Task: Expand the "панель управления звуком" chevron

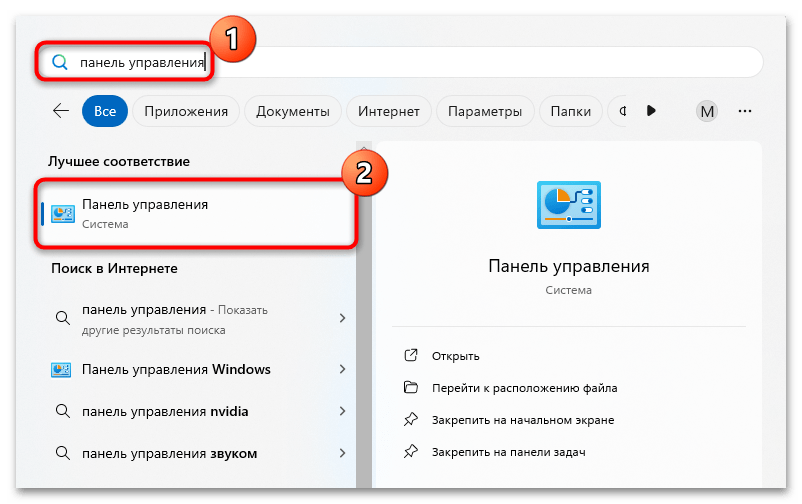Action: [x=342, y=453]
